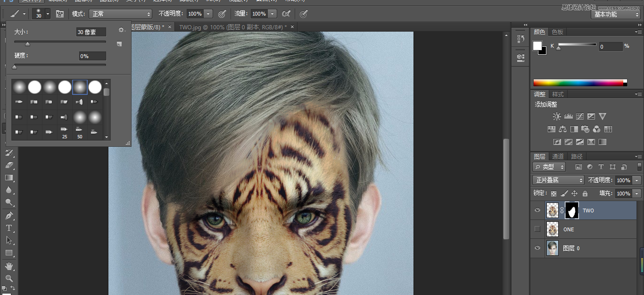The height and width of the screenshot is (295, 644).
Task: Toggle lock position
Action: (x=574, y=194)
